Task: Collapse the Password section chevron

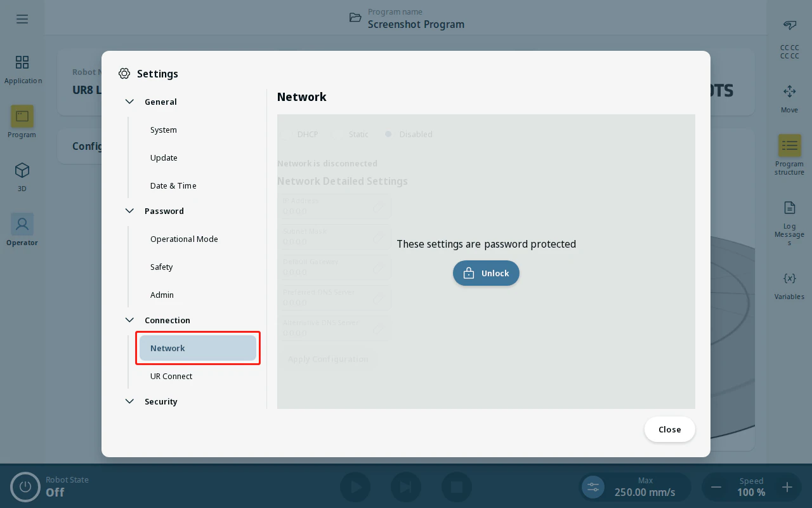Action: tap(129, 211)
